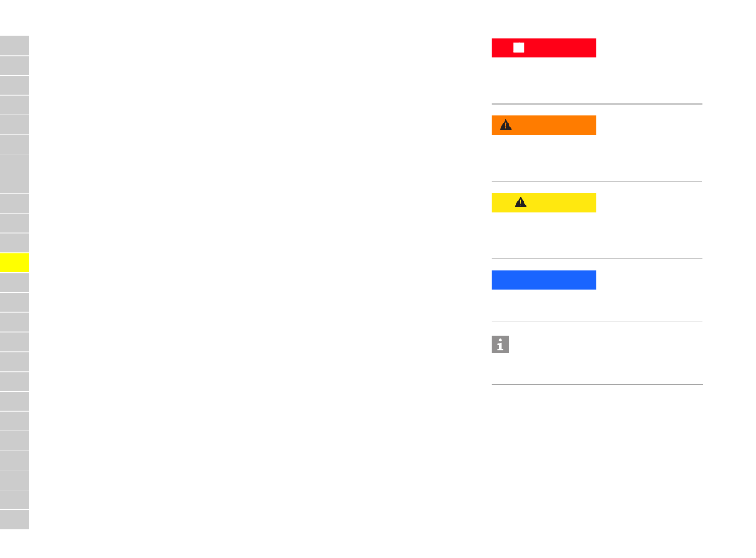Click the divider line beneath the red banner section
The image size is (756, 558).
pyautogui.click(x=597, y=104)
